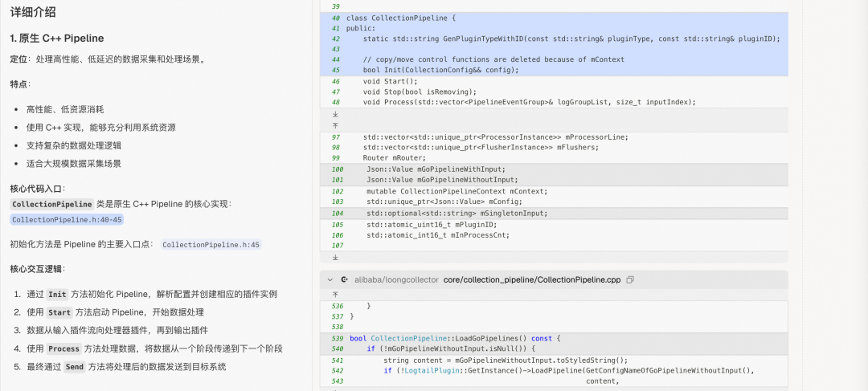Screen dimensions: 868x391
Task: Click the Init inline code tag
Action: [x=57, y=295]
